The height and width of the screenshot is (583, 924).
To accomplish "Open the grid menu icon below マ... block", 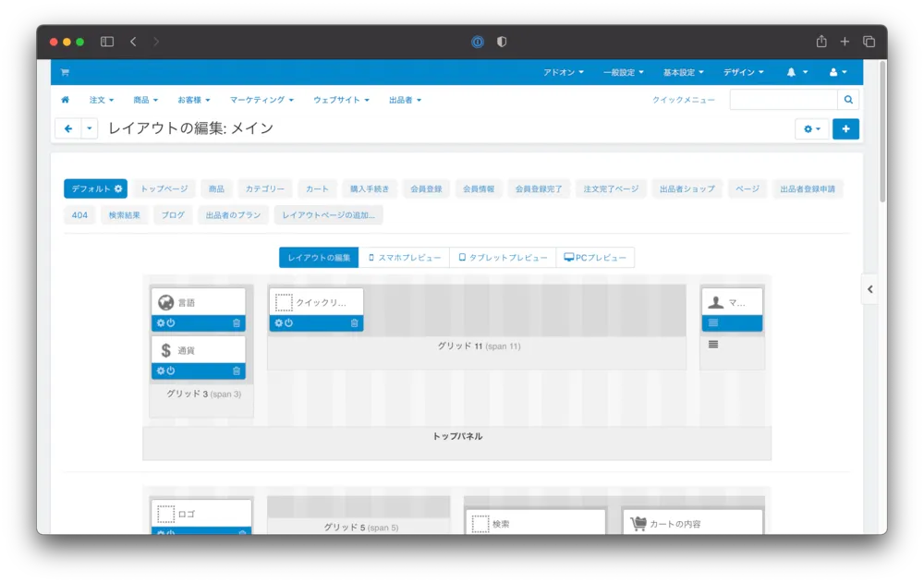I will coord(713,345).
